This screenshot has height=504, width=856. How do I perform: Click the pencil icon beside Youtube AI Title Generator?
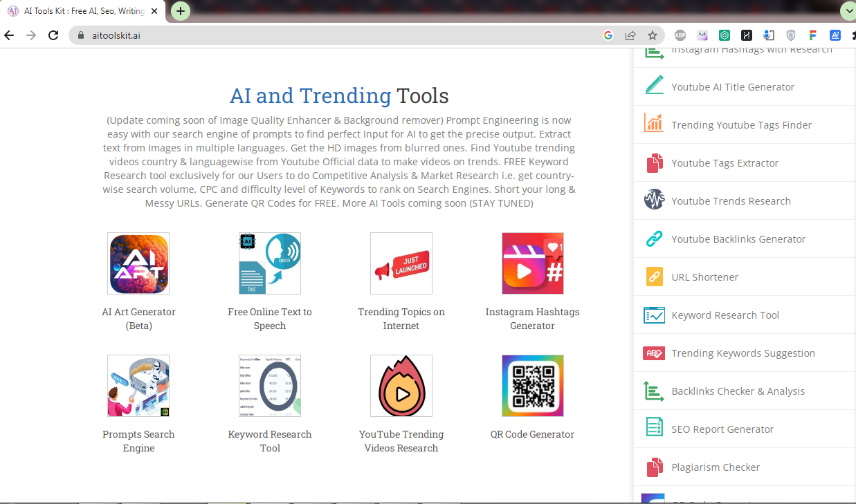654,86
